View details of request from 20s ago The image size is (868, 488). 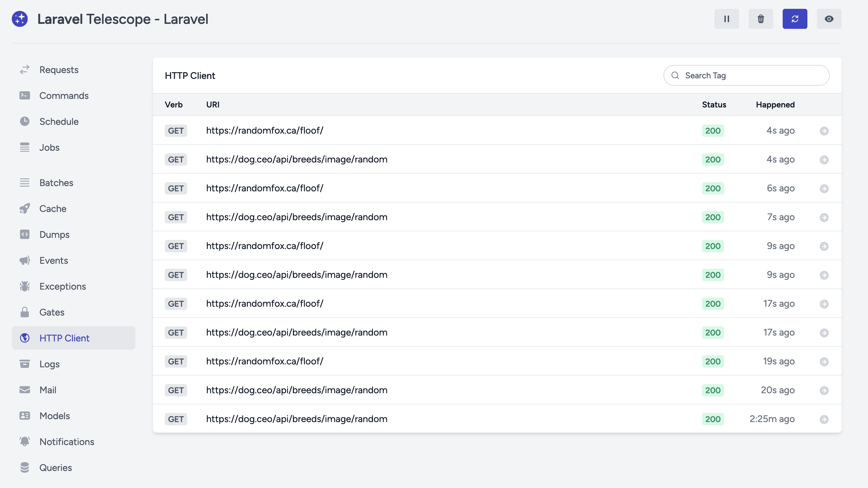(824, 390)
